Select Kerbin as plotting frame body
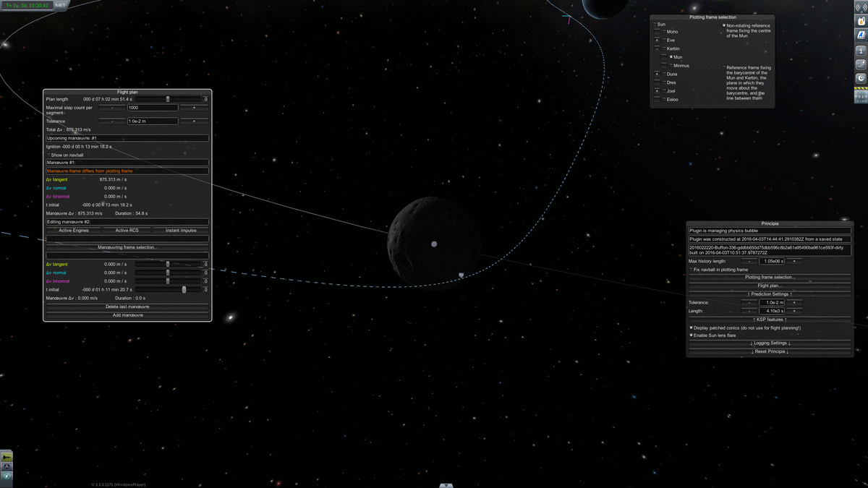 673,48
